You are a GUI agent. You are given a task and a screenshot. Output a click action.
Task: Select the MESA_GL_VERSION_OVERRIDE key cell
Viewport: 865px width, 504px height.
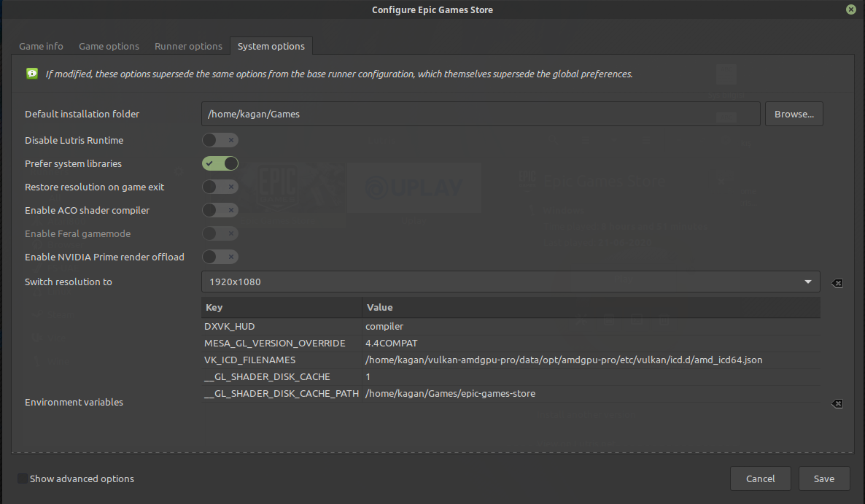282,343
